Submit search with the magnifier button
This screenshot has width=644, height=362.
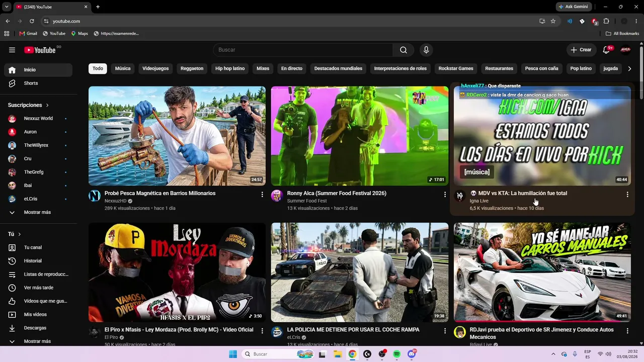coord(404,50)
